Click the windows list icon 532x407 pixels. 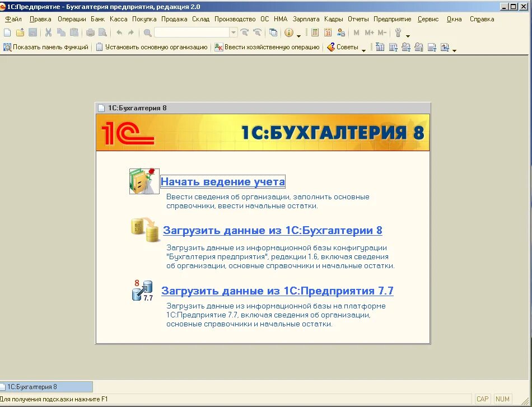[273, 32]
